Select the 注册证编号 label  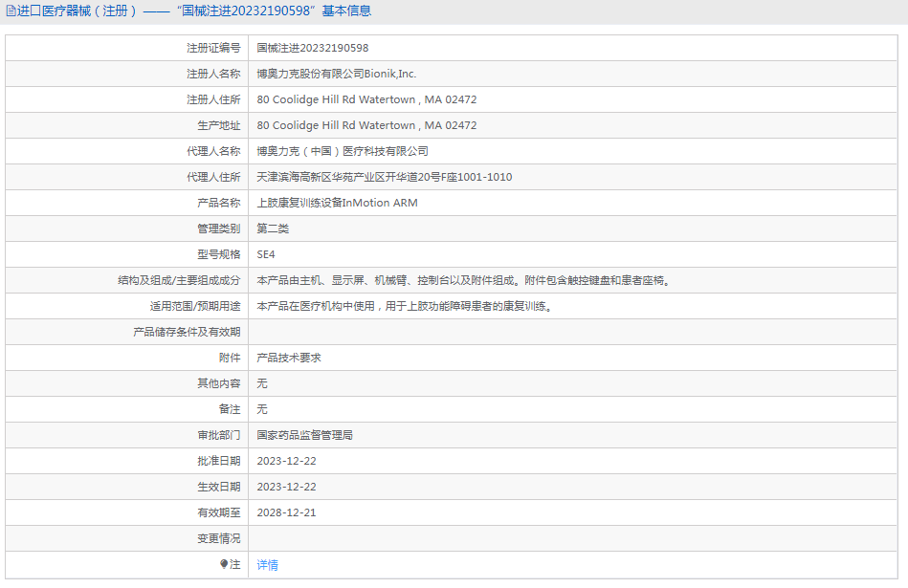(213, 48)
